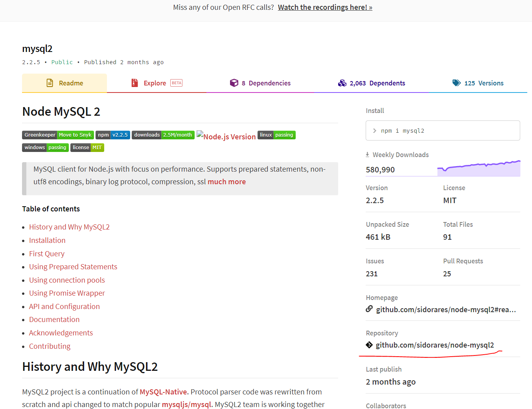Click the mysql2 package title
Image resolution: width=532 pixels, height=409 pixels.
pyautogui.click(x=37, y=49)
